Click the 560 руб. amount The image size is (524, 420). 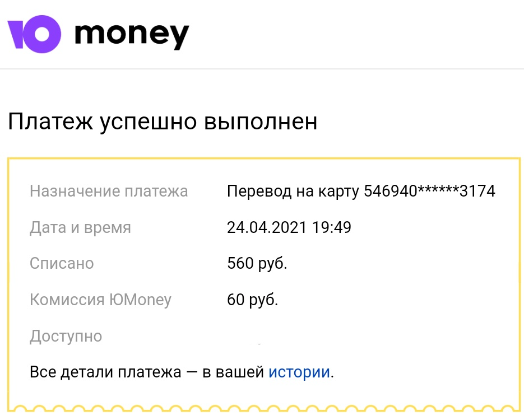click(x=257, y=263)
